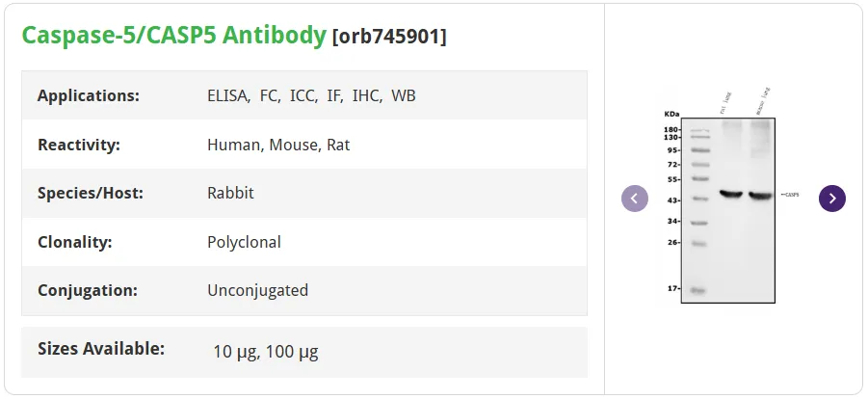The height and width of the screenshot is (399, 868).
Task: Select the Human, Mouse, Rat reactivity value
Action: tap(278, 146)
